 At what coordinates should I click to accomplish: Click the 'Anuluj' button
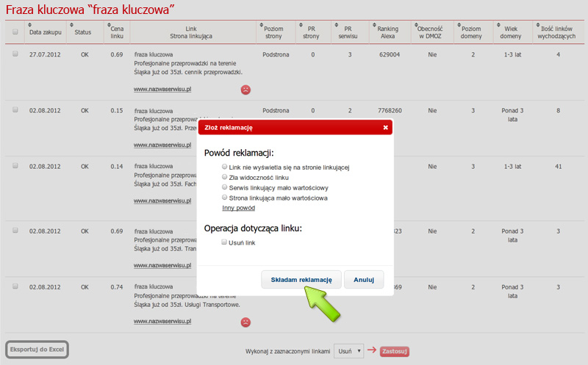pos(364,280)
